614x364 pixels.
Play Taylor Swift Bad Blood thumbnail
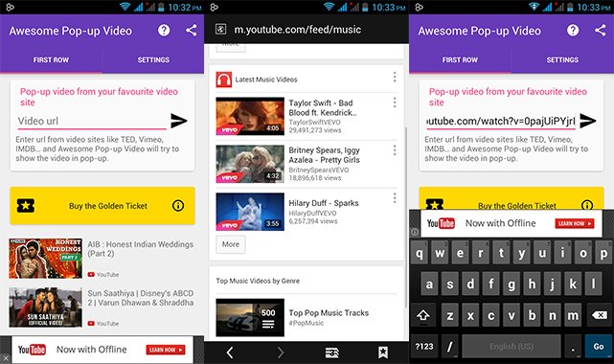pos(250,116)
